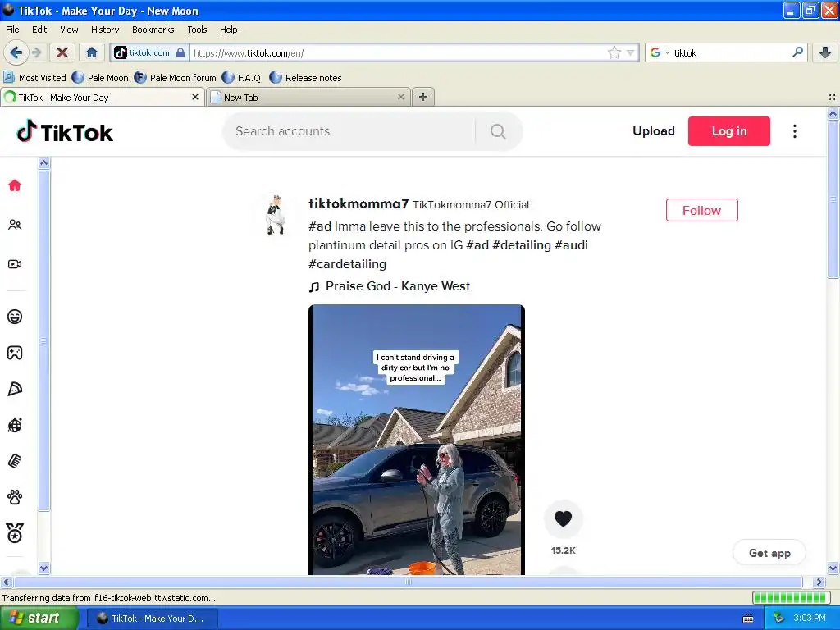Image resolution: width=840 pixels, height=630 pixels.
Task: Switch to TikTok - Make Your Day tab
Action: [103, 97]
